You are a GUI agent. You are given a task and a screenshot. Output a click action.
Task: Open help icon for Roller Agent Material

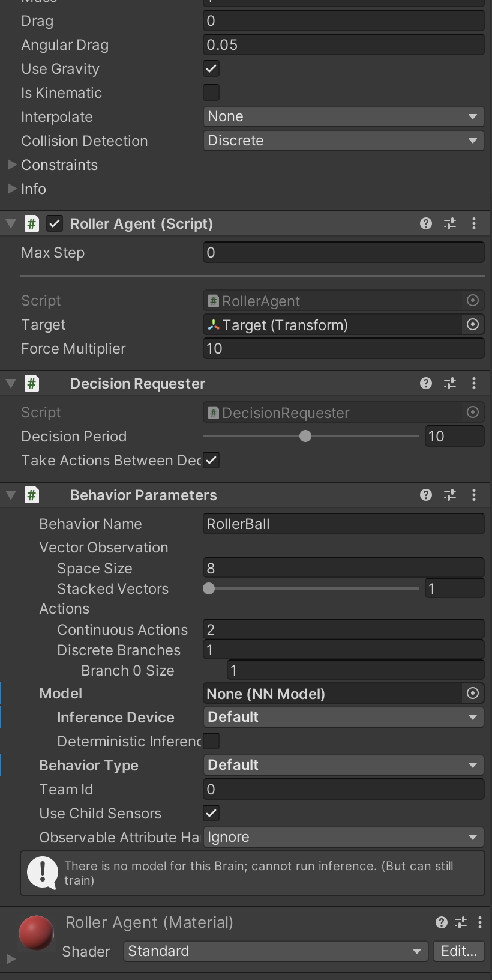(442, 922)
